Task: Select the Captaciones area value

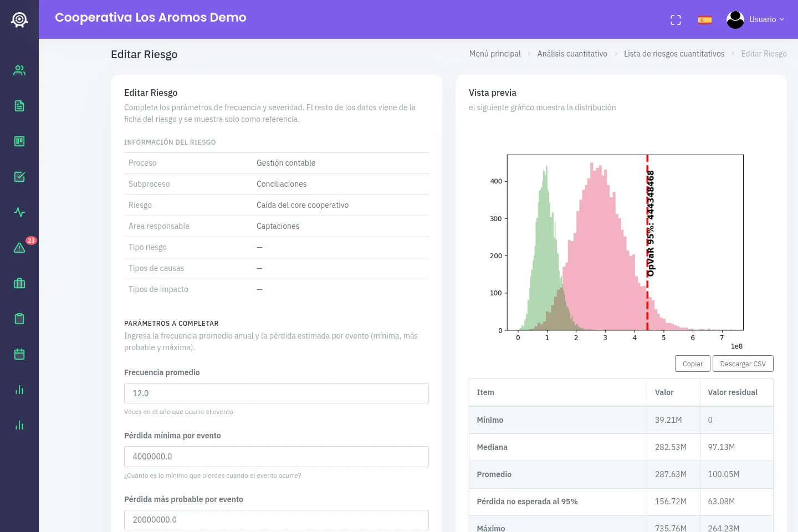Action: point(278,226)
